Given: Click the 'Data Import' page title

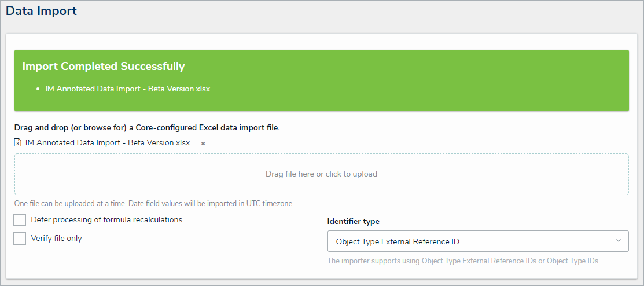Looking at the screenshot, I should pyautogui.click(x=41, y=11).
